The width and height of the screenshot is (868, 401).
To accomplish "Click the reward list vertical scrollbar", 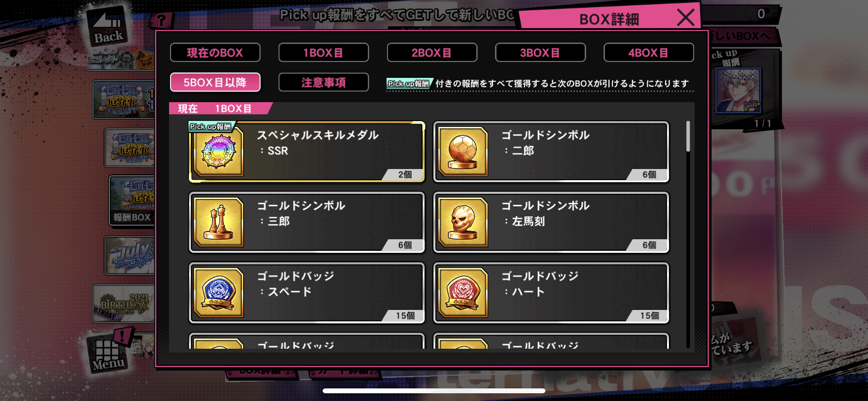I will click(x=688, y=234).
